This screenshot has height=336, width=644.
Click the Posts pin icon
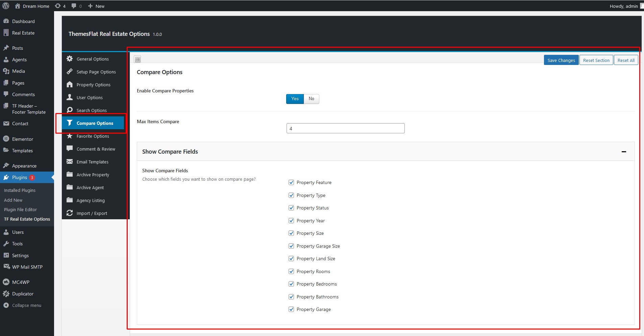[6, 48]
